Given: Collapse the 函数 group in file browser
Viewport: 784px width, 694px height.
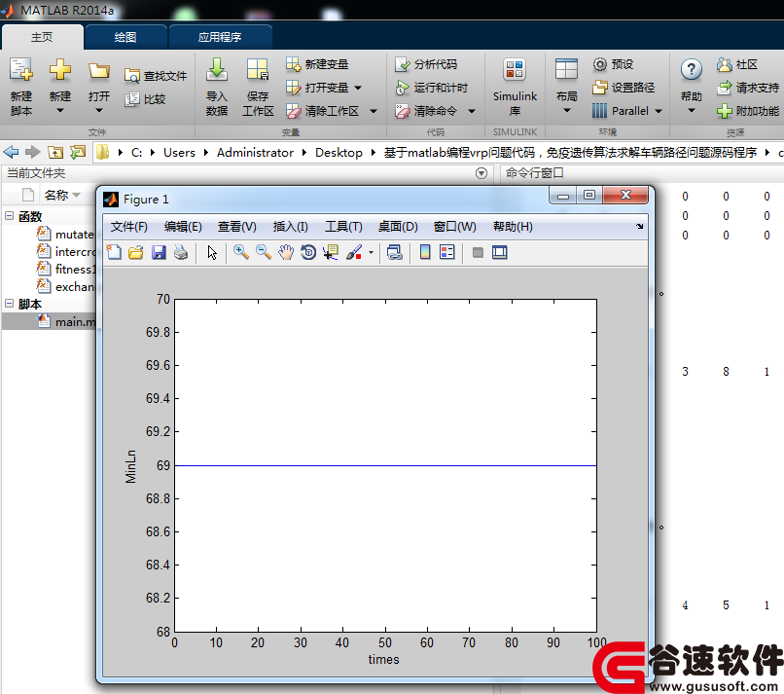Looking at the screenshot, I should 9,216.
